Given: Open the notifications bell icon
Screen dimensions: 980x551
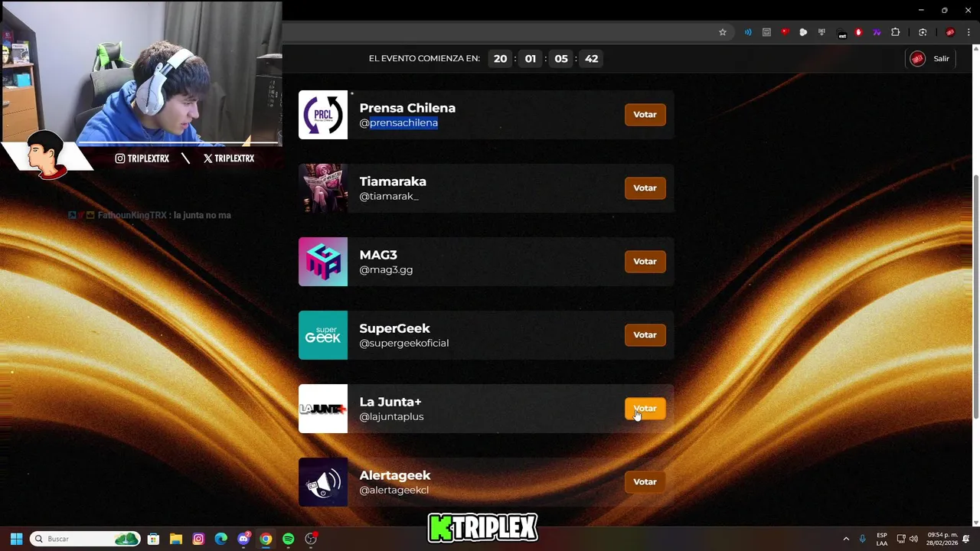Looking at the screenshot, I should pyautogui.click(x=967, y=539).
